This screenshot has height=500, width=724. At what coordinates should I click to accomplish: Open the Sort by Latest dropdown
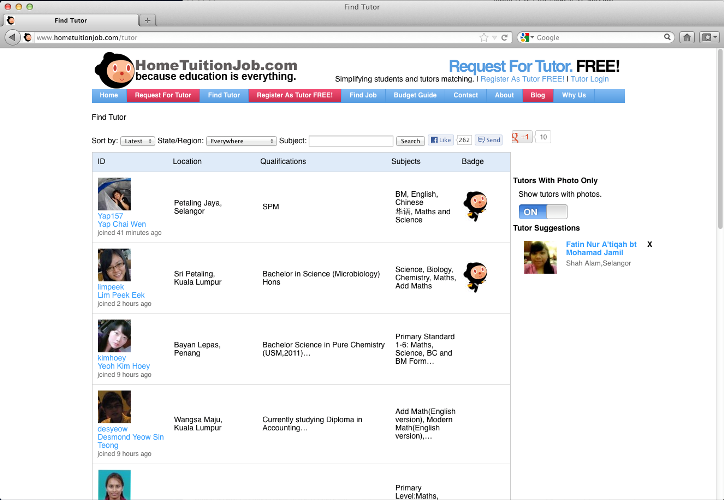pos(137,141)
